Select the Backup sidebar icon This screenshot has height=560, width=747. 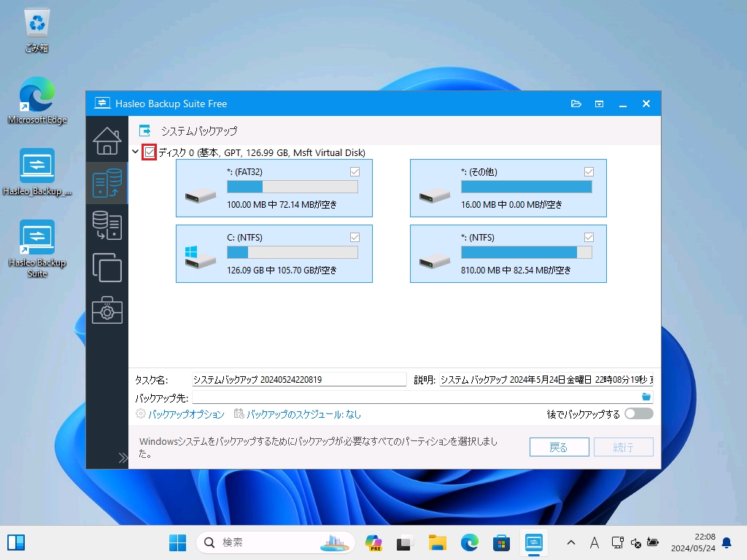click(x=107, y=183)
